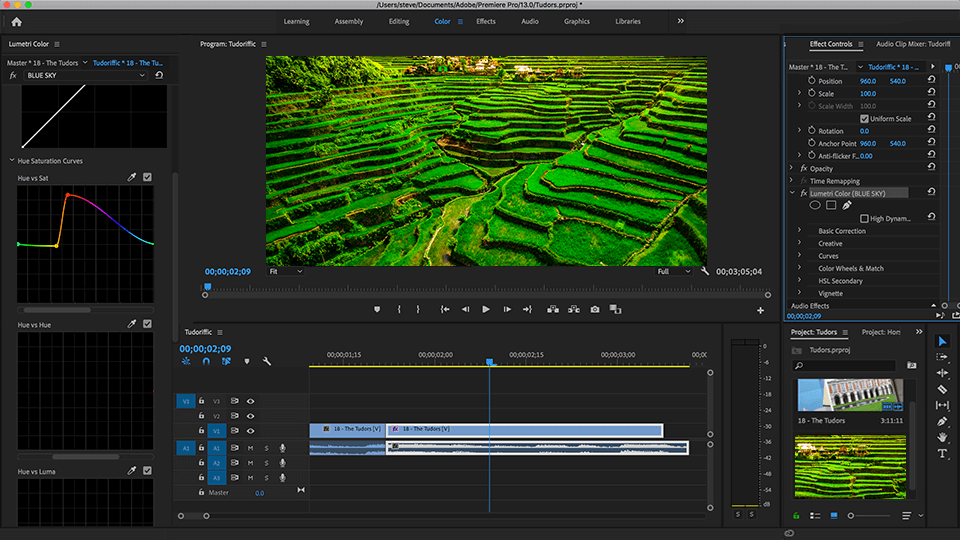
Task: Open the Program Monitor button editor plus
Action: point(760,310)
